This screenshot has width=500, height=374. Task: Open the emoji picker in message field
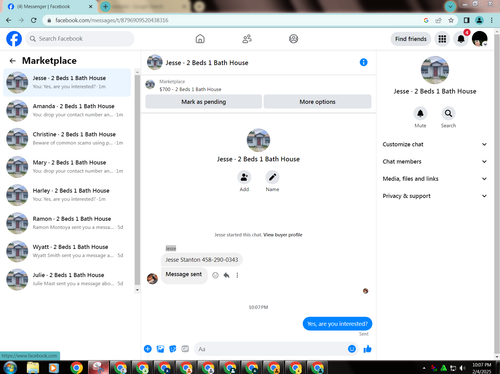(x=352, y=349)
